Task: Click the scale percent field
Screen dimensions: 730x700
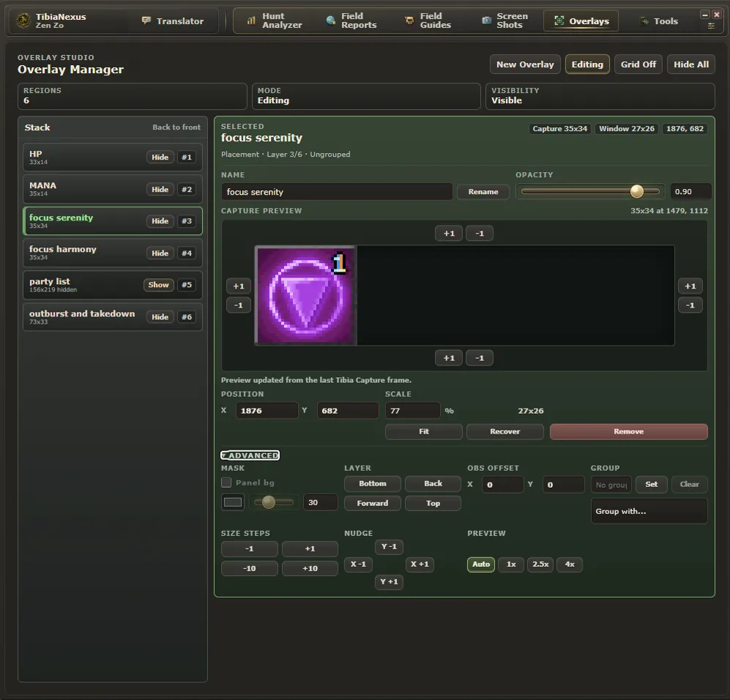Action: click(412, 411)
